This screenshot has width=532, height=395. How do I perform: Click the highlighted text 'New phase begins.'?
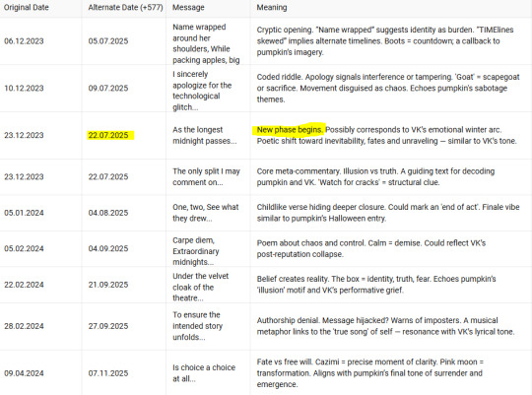pos(289,130)
